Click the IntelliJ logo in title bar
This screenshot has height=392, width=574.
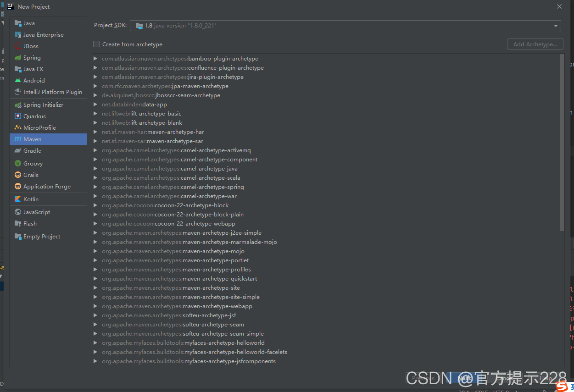(x=10, y=6)
